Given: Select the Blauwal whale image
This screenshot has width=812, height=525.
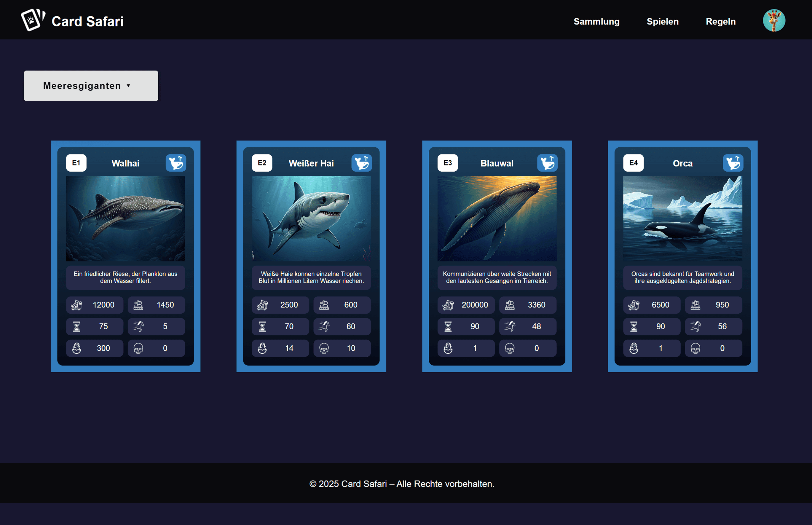Looking at the screenshot, I should point(497,218).
